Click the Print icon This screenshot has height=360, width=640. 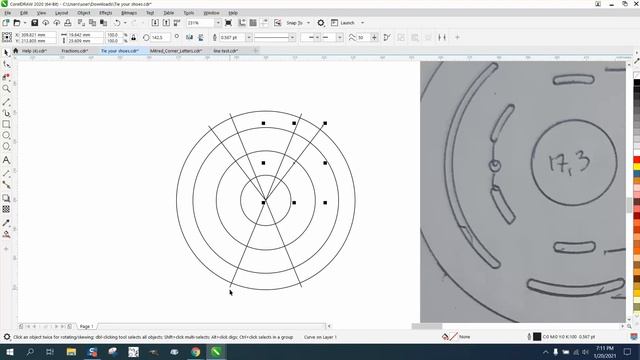68,23
